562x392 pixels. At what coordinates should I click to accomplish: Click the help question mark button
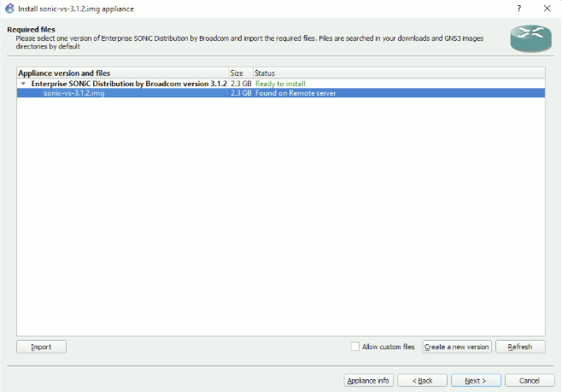[519, 9]
